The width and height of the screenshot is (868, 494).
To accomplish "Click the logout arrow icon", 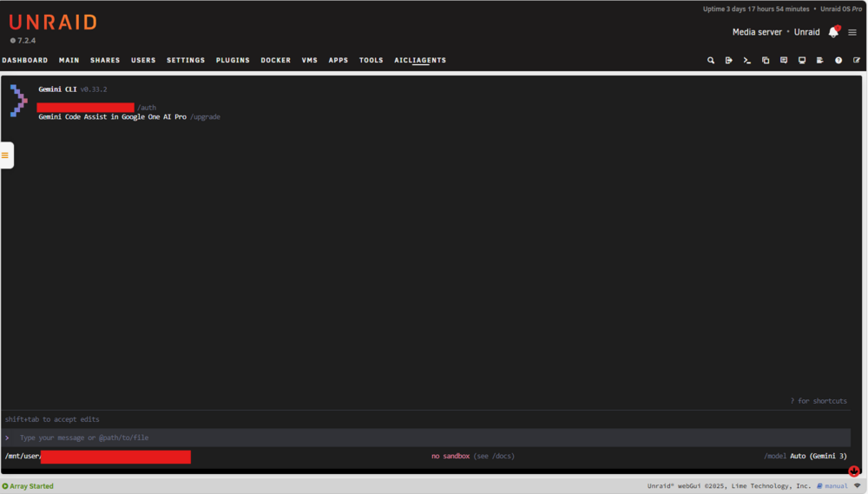I will 729,61.
